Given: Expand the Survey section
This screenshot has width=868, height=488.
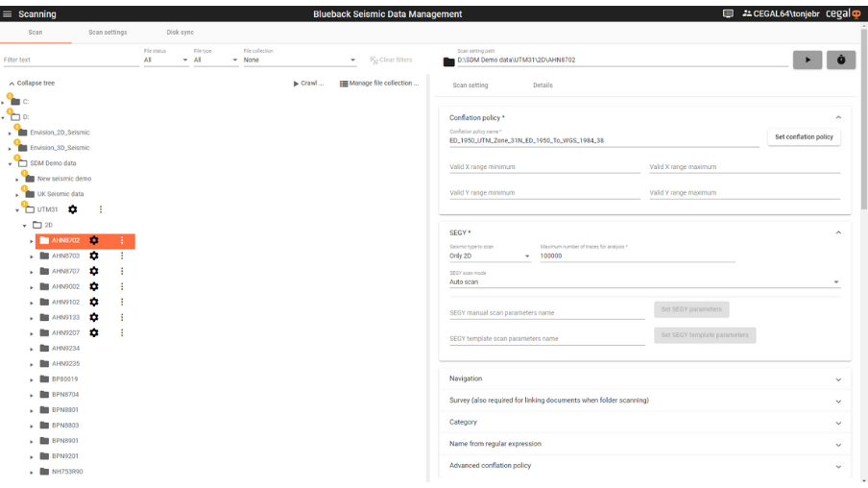Looking at the screenshot, I should (x=645, y=401).
